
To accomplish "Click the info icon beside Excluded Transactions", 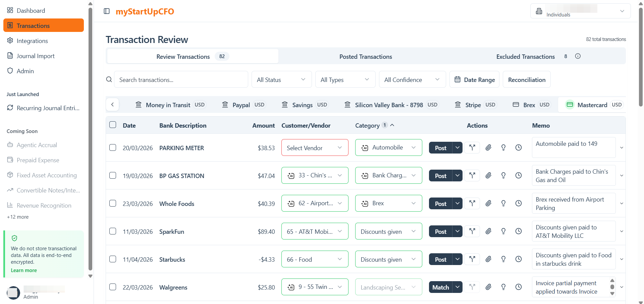I will click(578, 56).
